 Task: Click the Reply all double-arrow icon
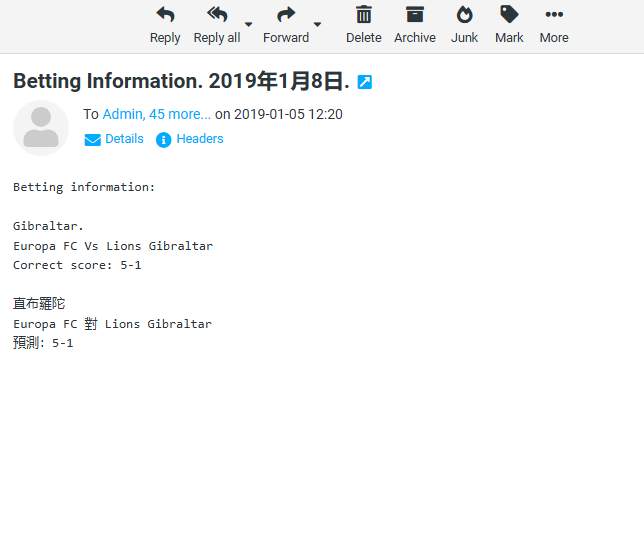[217, 15]
